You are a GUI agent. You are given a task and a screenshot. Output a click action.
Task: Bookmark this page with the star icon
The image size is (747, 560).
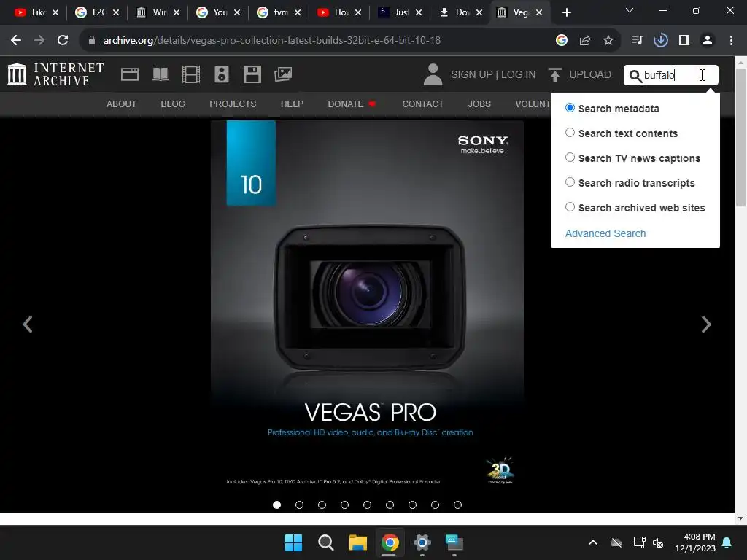608,41
